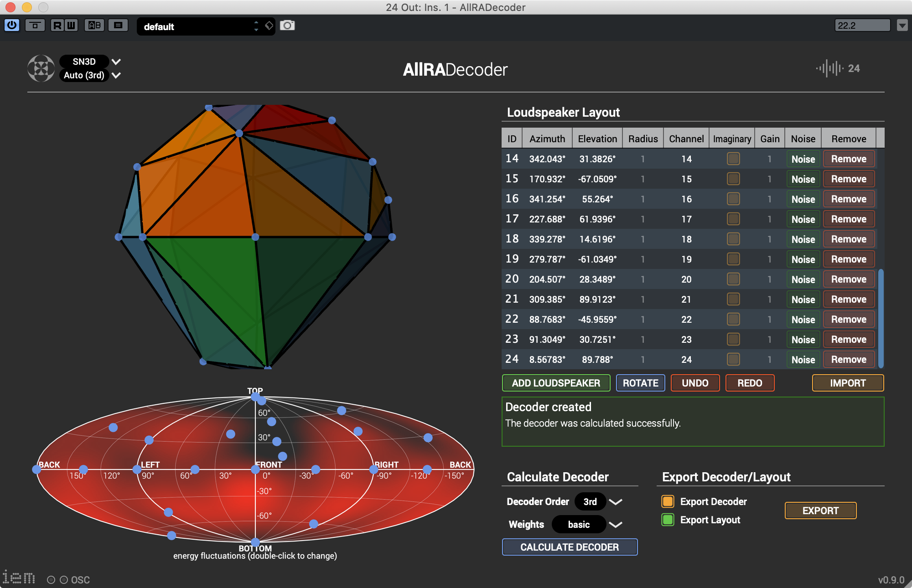The image size is (912, 588).
Task: Click the Azimuth column header
Action: 547,139
